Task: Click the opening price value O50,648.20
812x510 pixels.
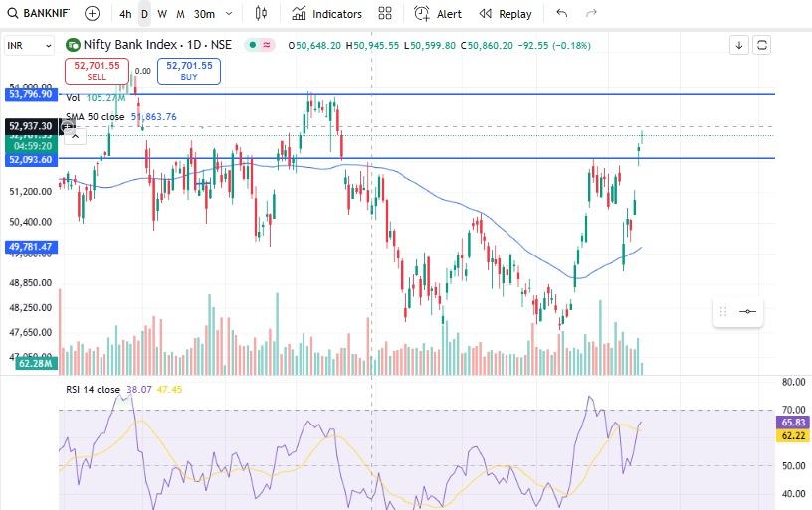Action: point(314,46)
